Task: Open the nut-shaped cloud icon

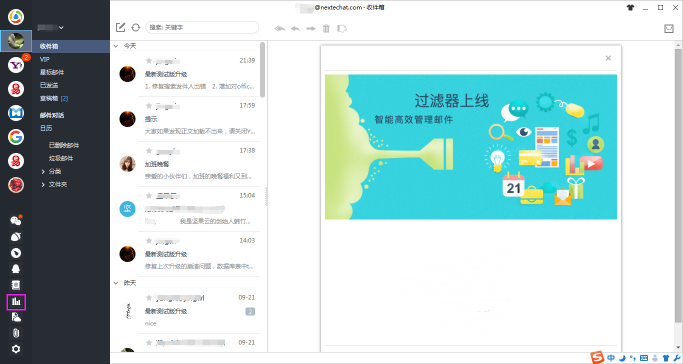Action: click(x=16, y=237)
